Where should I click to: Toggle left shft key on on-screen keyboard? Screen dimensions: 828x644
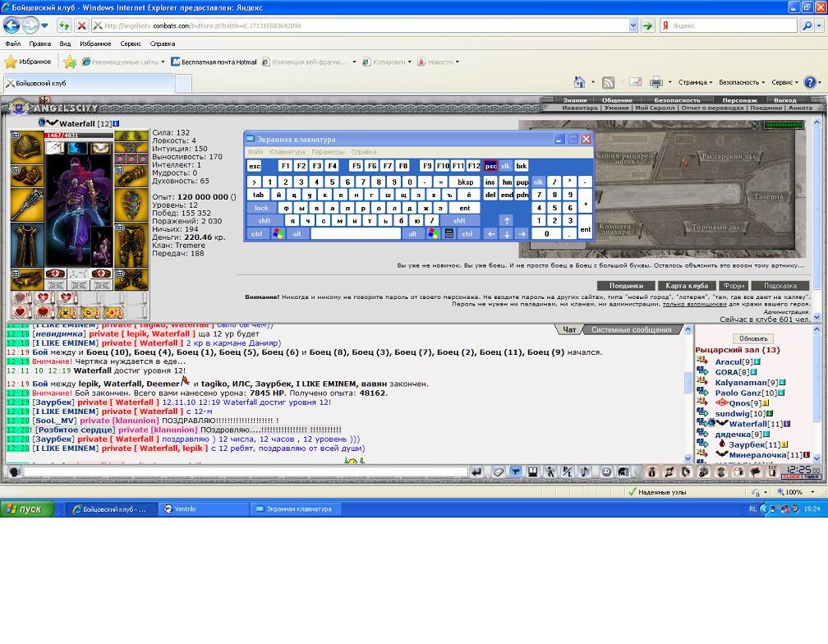click(264, 221)
